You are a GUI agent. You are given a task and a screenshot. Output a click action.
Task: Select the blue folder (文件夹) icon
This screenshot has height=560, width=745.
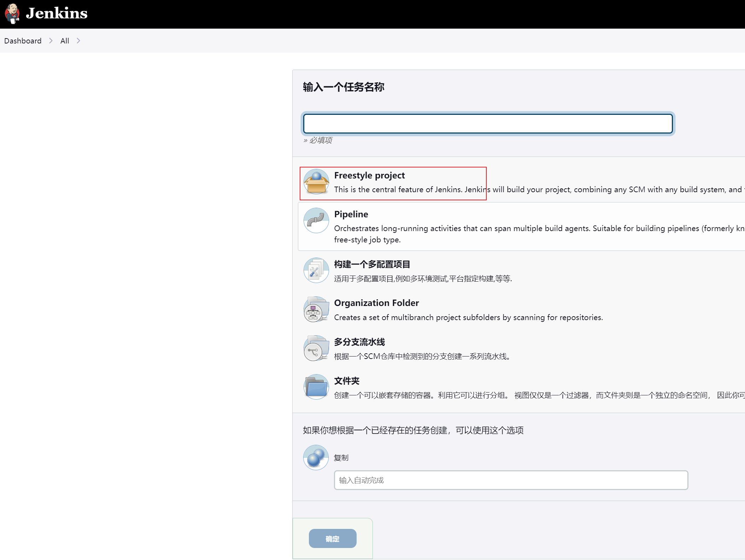coord(316,387)
